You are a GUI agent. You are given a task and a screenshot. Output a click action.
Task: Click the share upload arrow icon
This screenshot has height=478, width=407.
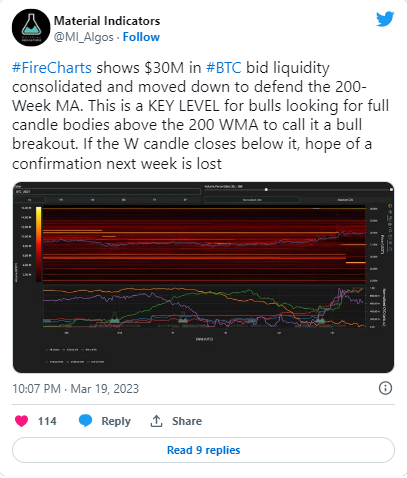(156, 421)
